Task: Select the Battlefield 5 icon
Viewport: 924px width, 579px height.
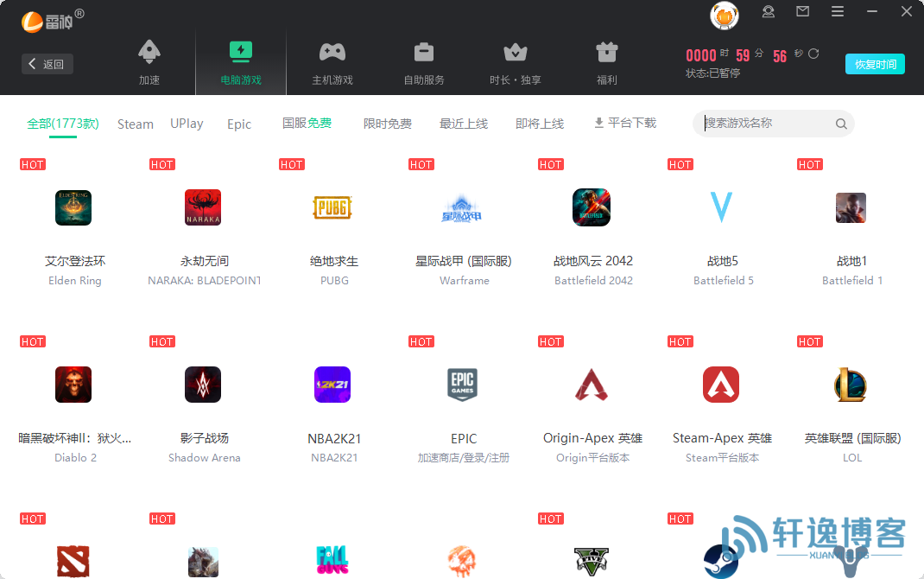Action: pyautogui.click(x=721, y=207)
